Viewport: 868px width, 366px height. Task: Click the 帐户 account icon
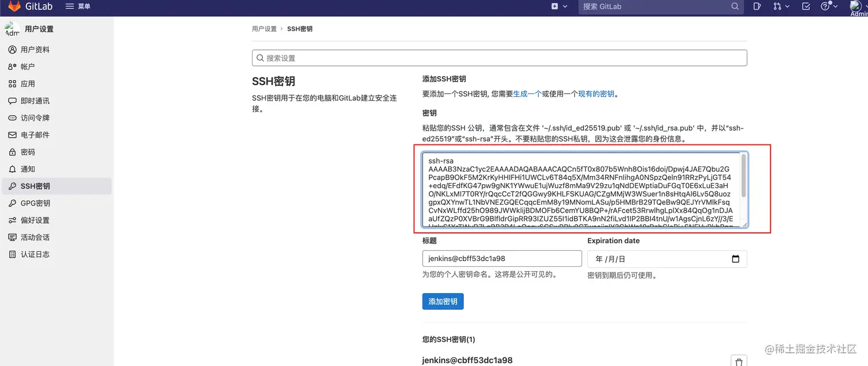point(12,67)
